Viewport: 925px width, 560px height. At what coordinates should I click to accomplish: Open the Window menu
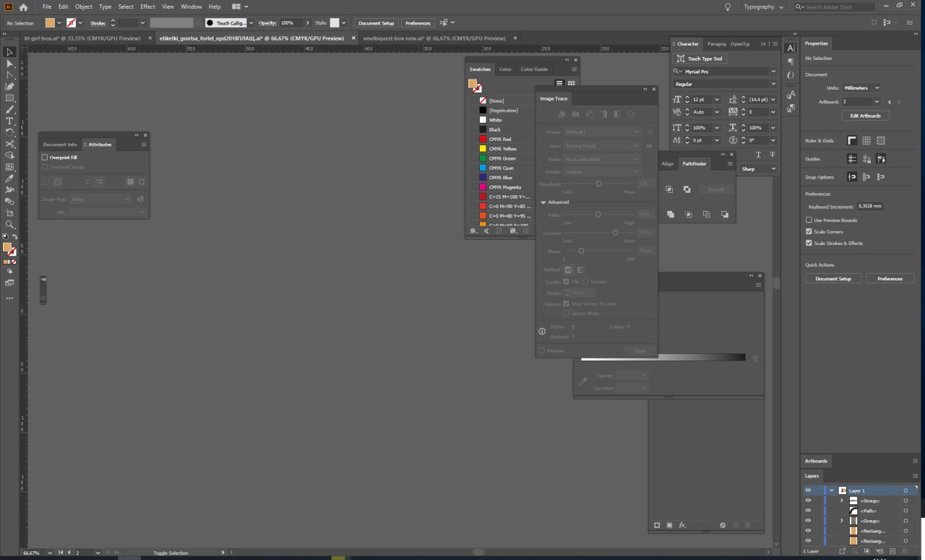[192, 7]
